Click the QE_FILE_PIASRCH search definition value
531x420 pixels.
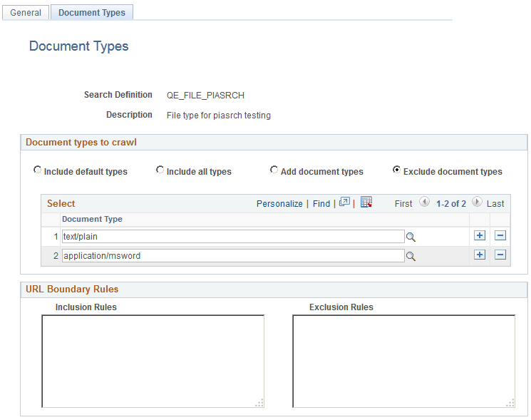205,96
